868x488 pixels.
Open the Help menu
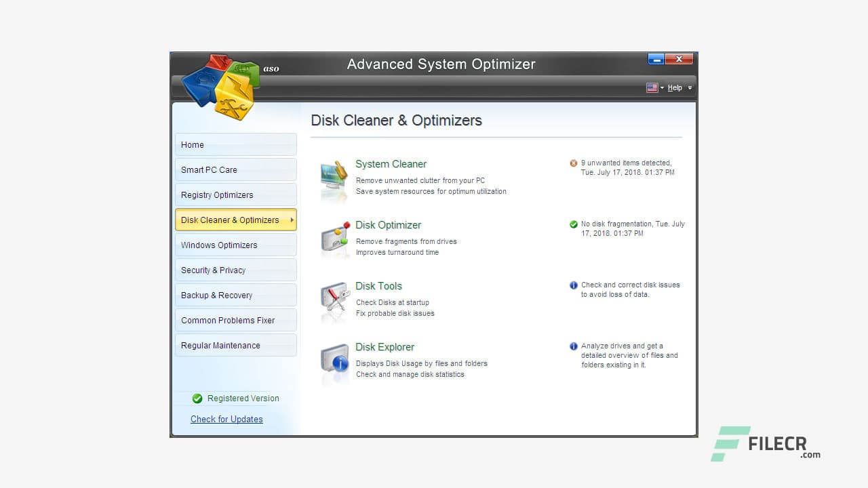[x=675, y=87]
